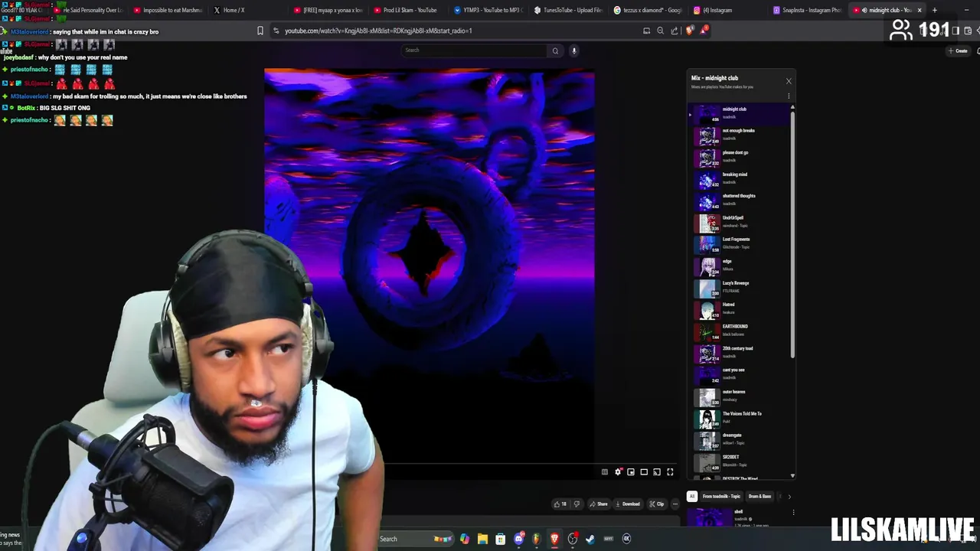This screenshot has height=551, width=980.
Task: Click the Share button below video
Action: point(599,504)
